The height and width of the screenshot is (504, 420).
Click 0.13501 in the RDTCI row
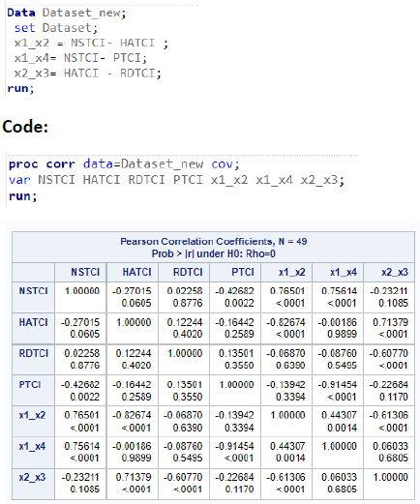pyautogui.click(x=236, y=353)
